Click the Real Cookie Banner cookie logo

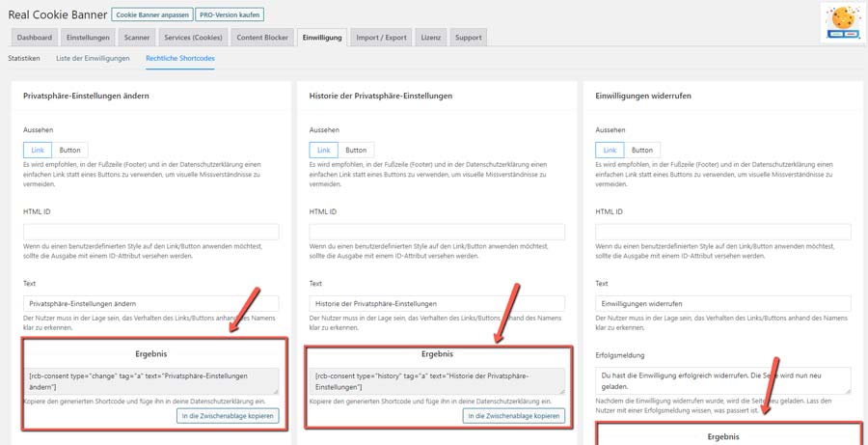[844, 21]
